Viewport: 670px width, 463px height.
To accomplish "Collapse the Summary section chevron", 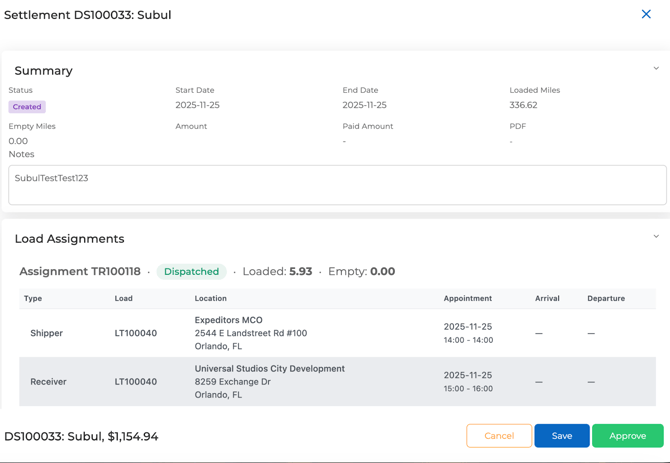I will click(656, 69).
